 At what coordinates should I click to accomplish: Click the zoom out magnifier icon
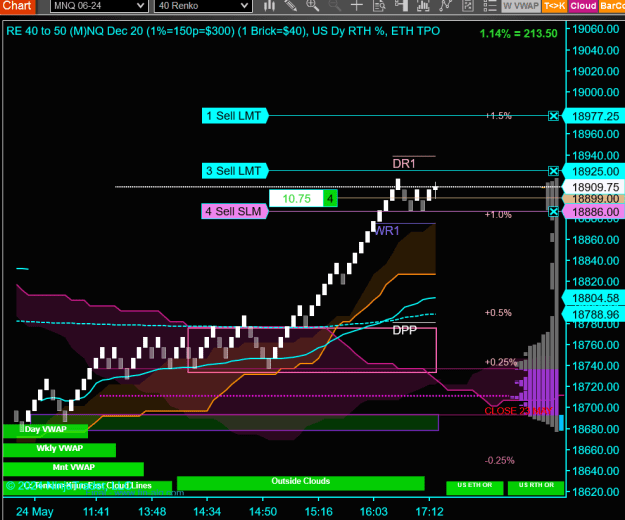point(334,6)
